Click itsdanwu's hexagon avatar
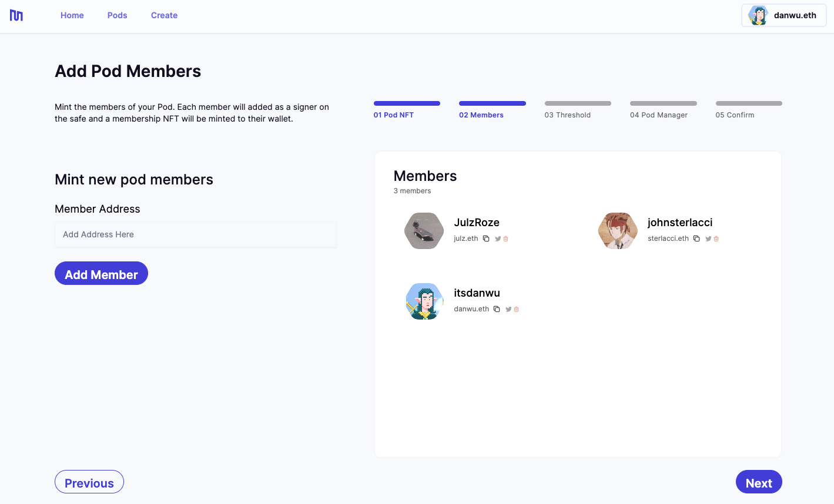834x504 pixels. click(424, 301)
